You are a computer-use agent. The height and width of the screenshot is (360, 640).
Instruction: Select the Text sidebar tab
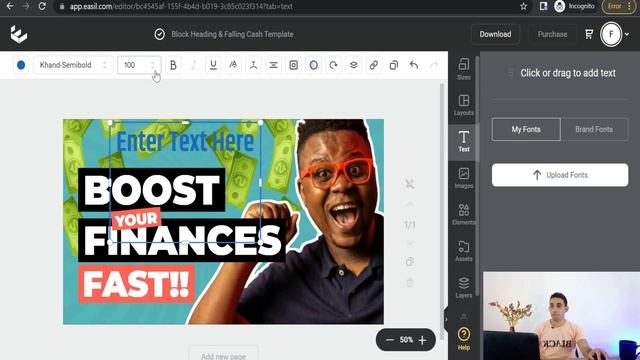pos(464,141)
